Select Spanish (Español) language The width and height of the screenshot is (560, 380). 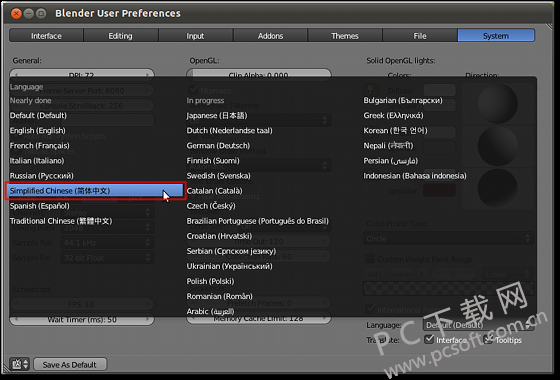click(40, 206)
